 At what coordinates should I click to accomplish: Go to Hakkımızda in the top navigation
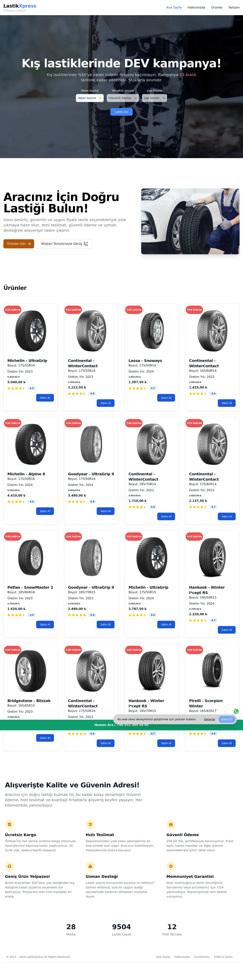[x=196, y=8]
